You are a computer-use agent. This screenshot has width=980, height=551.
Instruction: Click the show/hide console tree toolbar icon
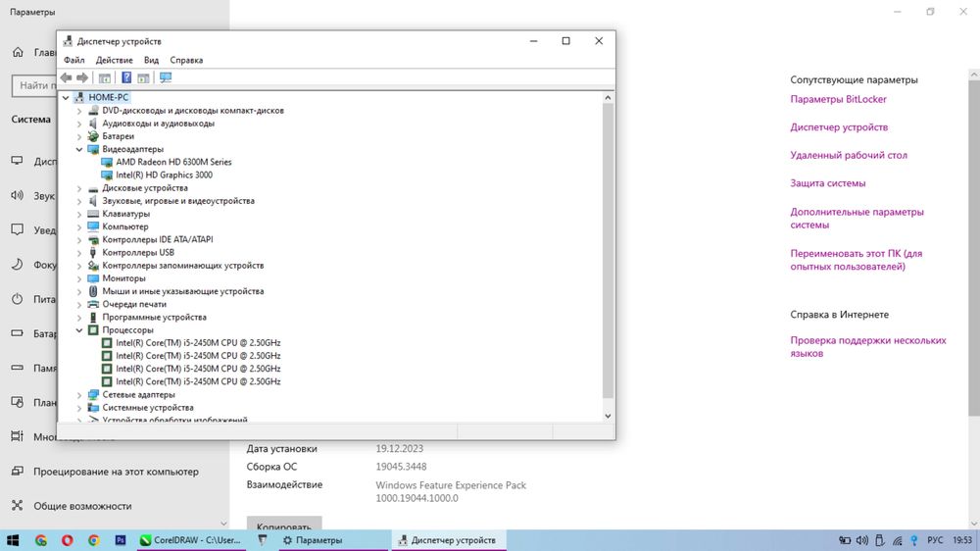(x=105, y=77)
